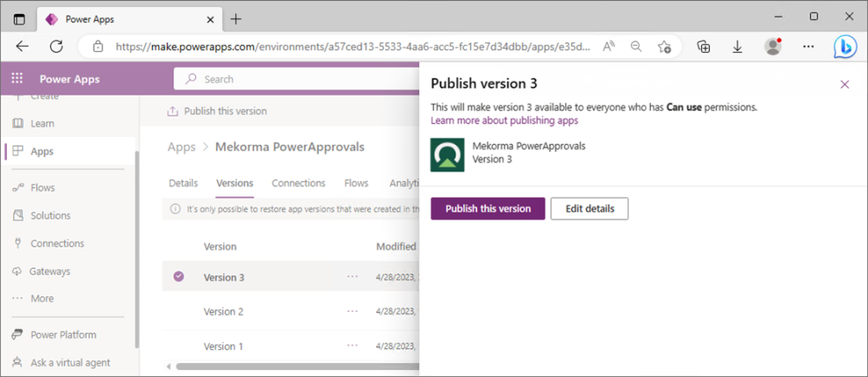
Task: Open the Power Apps waffle app launcher
Action: pos(17,78)
